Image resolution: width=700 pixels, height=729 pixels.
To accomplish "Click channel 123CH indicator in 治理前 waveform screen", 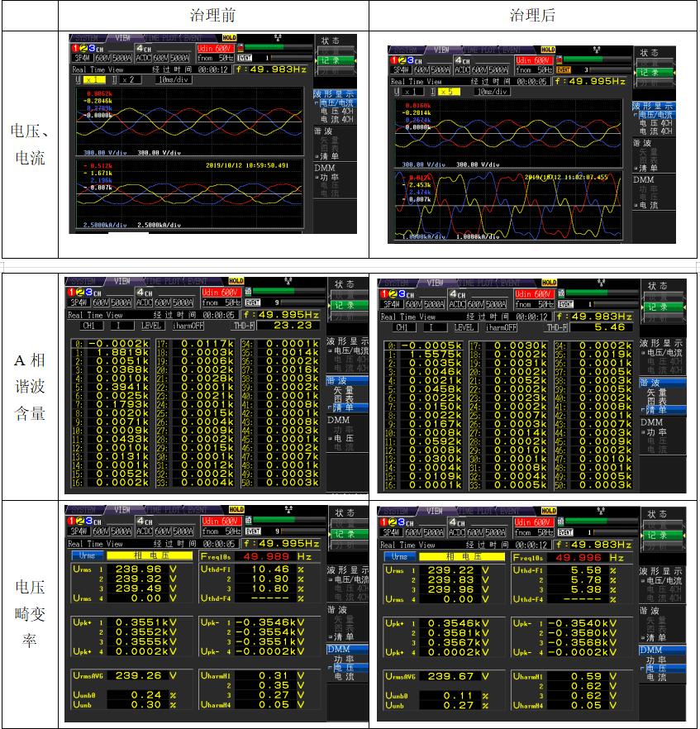I will click(x=88, y=48).
